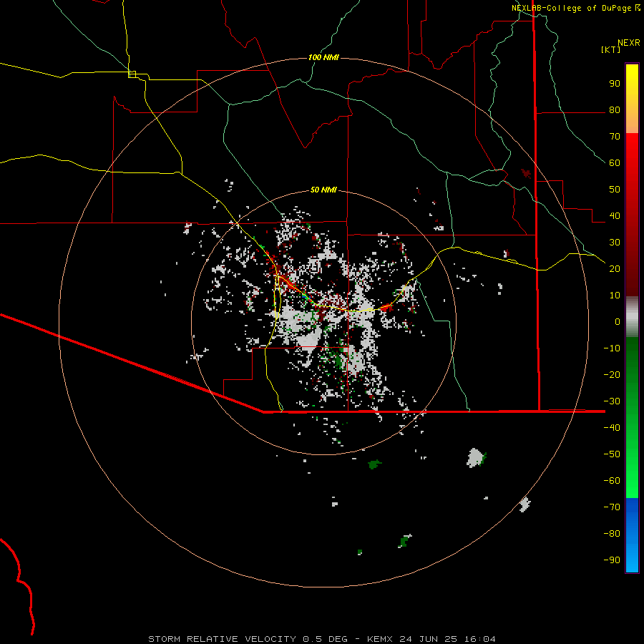The image size is (644, 644).
Task: Click the positive 80 scale value
Action: point(615,110)
